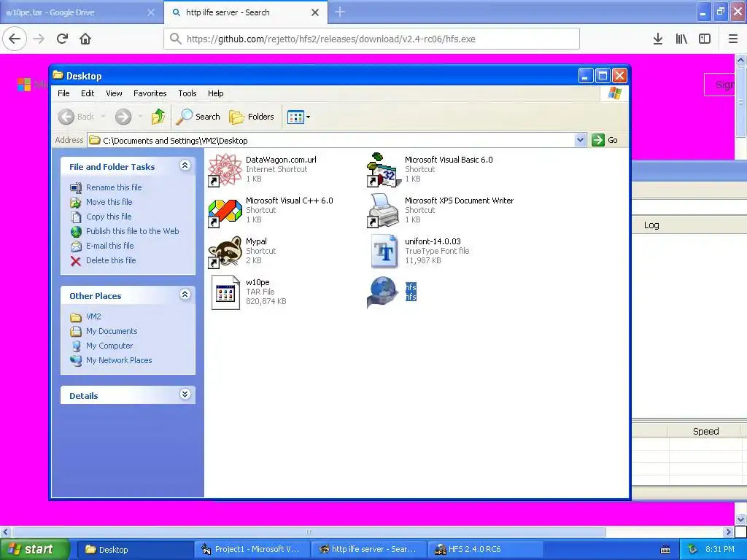
Task: Open the Tools menu
Action: point(187,93)
